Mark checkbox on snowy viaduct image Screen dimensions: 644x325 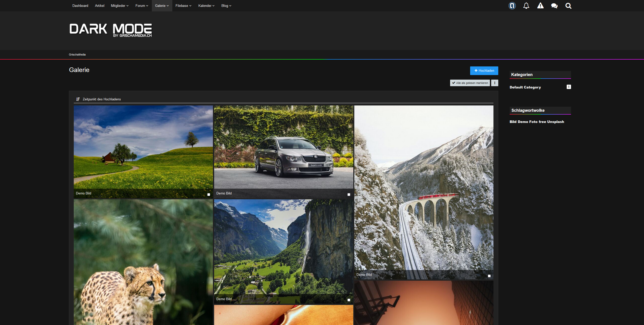(489, 276)
